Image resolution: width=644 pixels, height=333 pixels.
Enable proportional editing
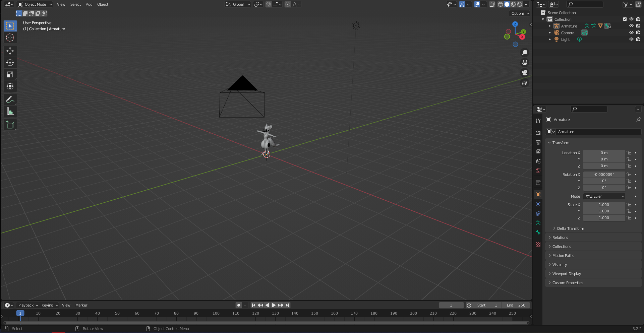288,4
